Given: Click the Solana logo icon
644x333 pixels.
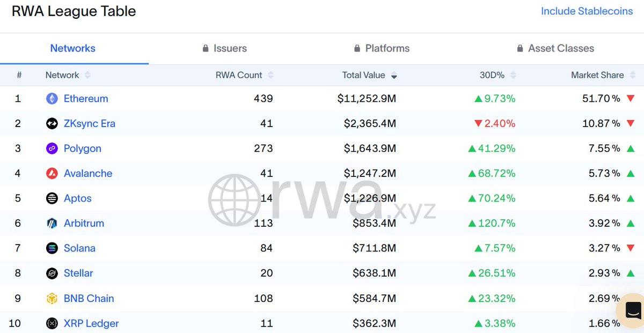Looking at the screenshot, I should coord(52,248).
